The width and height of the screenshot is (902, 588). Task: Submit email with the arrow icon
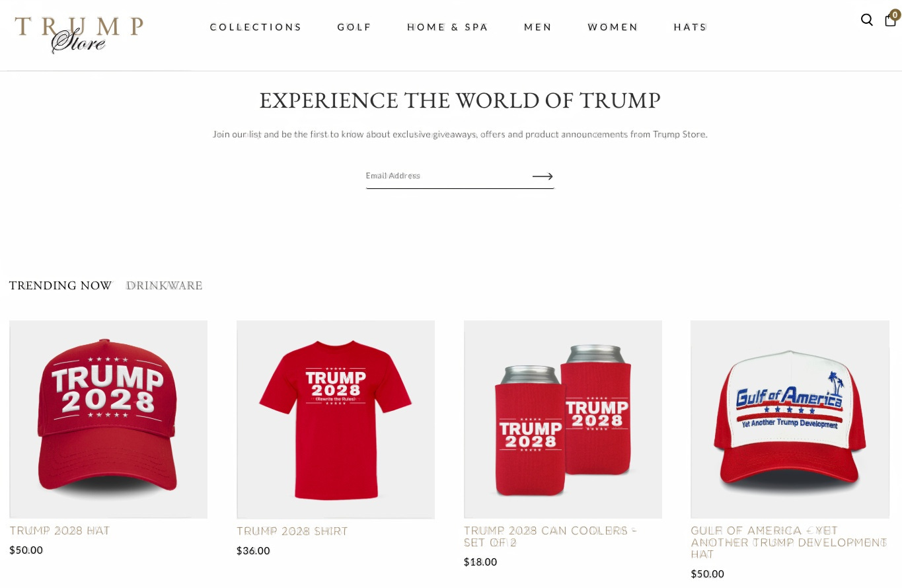pyautogui.click(x=543, y=176)
